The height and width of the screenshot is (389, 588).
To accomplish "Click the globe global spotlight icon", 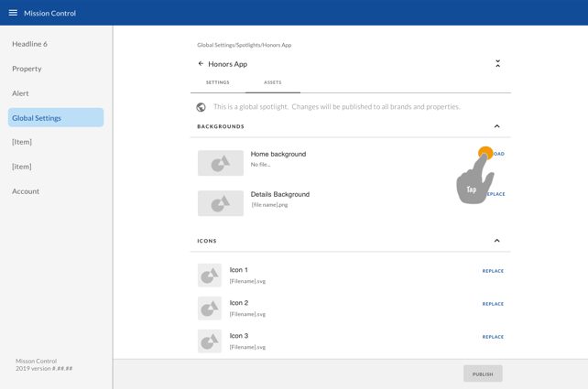I will tap(201, 107).
